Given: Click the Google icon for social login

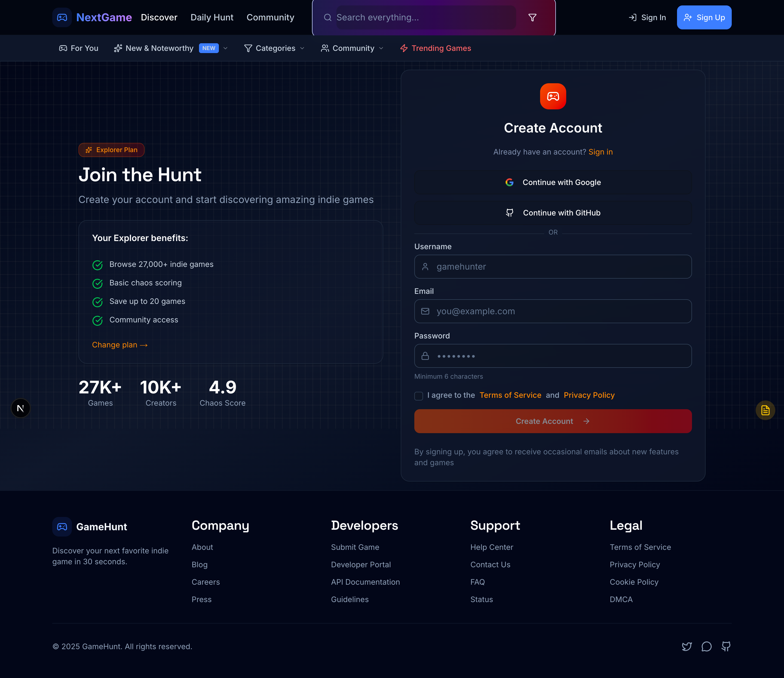Looking at the screenshot, I should [x=510, y=182].
